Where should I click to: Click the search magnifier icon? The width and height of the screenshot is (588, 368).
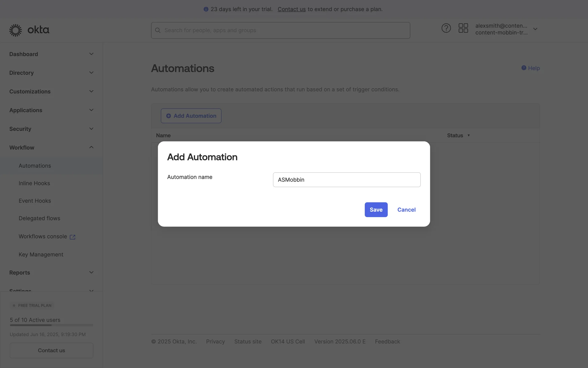[x=158, y=30]
